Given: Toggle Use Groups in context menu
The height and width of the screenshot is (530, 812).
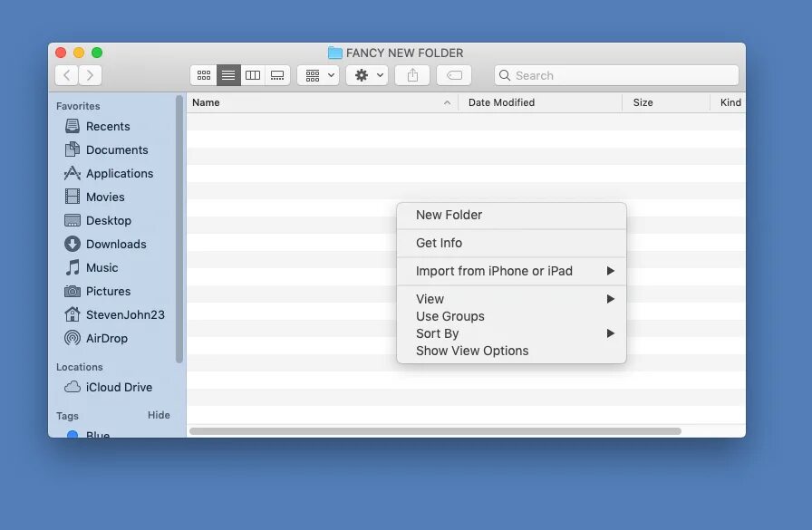Looking at the screenshot, I should point(511,316).
